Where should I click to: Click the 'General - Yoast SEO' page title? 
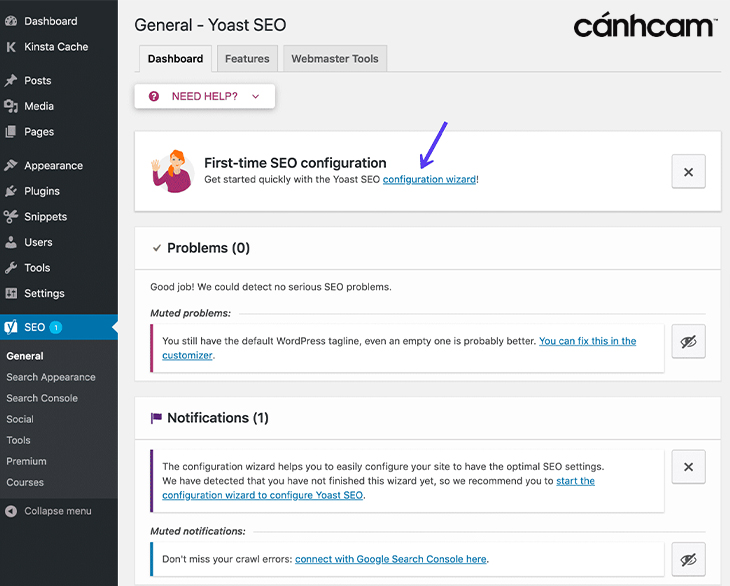(x=210, y=25)
